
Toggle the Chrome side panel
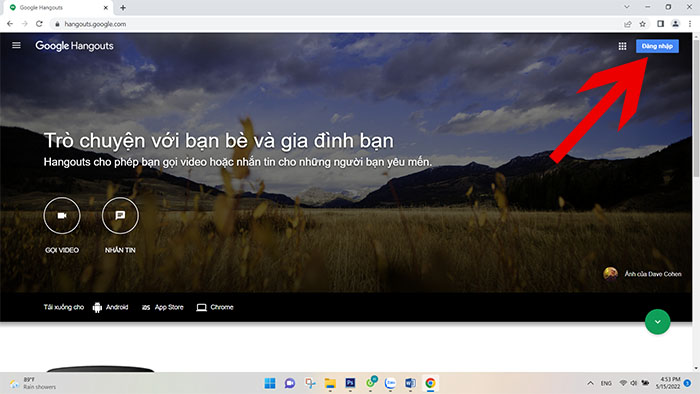point(661,24)
